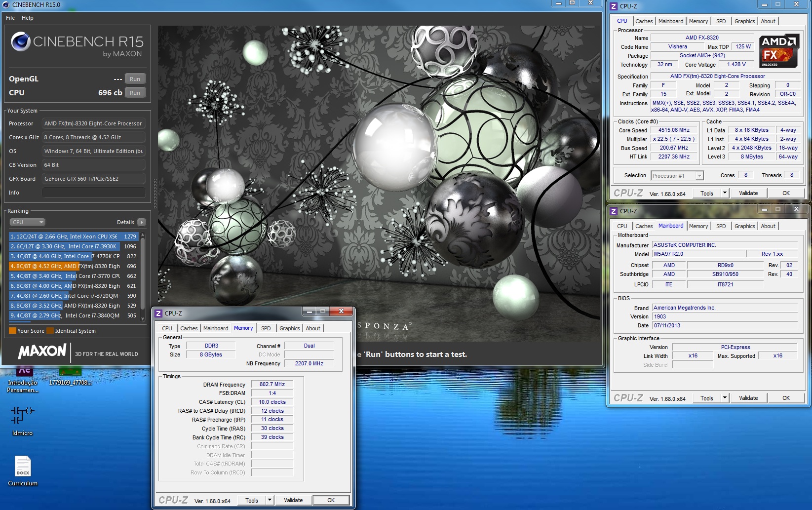This screenshot has height=510, width=812.
Task: Click Tools button in CPU-Z Mainboard window
Action: click(707, 398)
